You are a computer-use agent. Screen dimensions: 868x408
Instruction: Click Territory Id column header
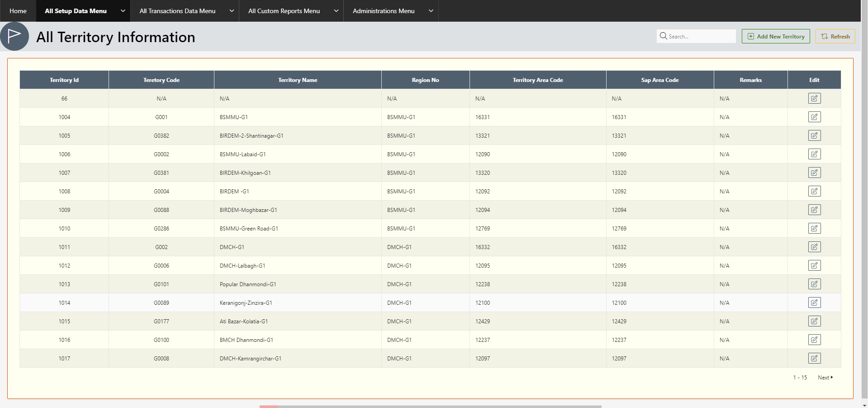coord(64,80)
